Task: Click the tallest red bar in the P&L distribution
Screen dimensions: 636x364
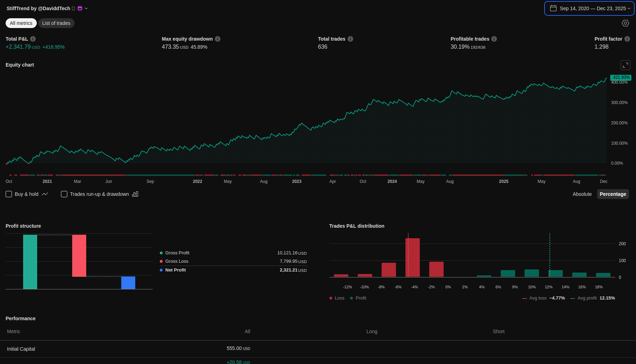Action: pyautogui.click(x=412, y=257)
